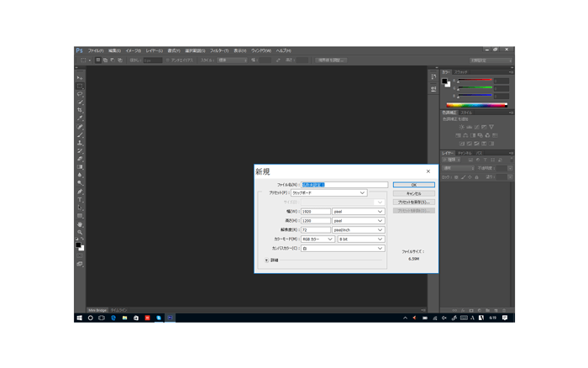
Task: Select the Rectangular Marquee tool
Action: (81, 87)
